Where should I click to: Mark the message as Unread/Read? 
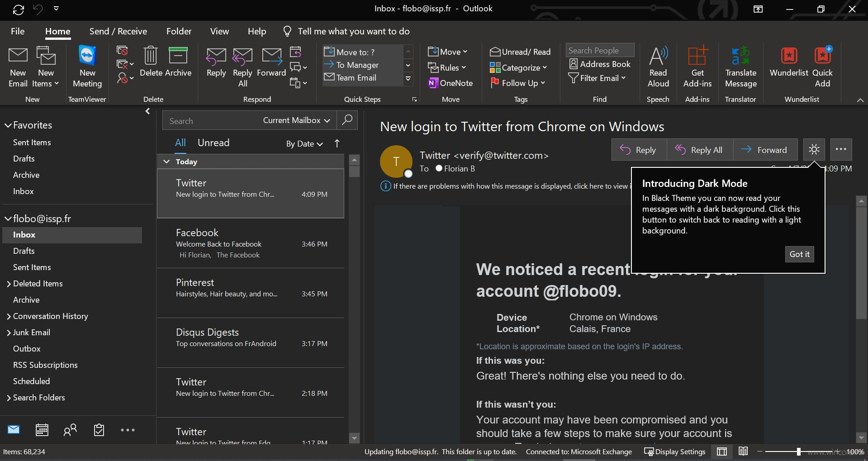click(520, 52)
